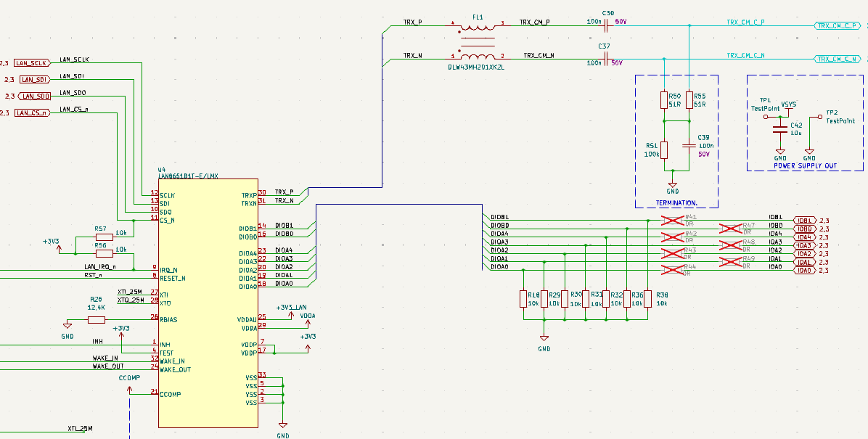This screenshot has height=439, width=868.
Task: Click the FL1 common mode choke symbol
Action: pos(477,41)
